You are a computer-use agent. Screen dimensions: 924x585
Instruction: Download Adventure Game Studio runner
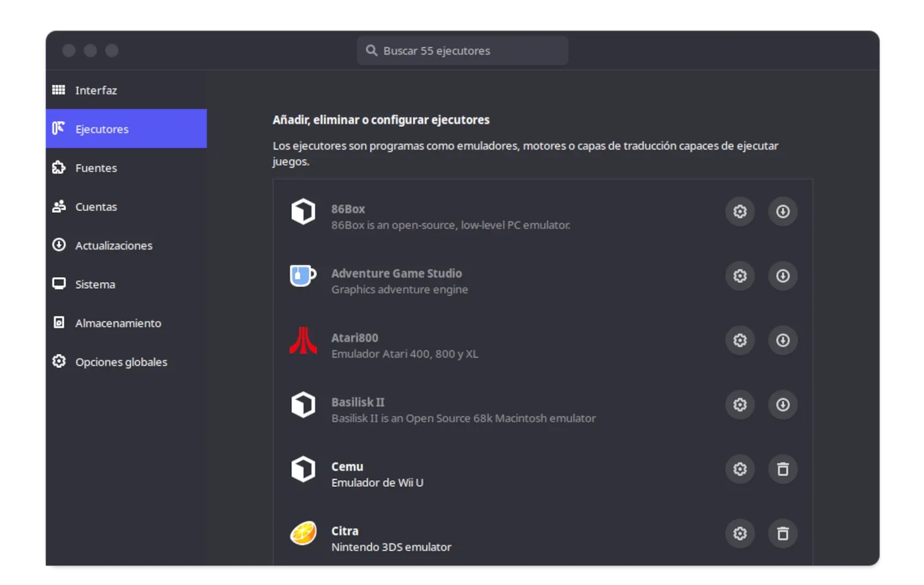click(x=783, y=276)
